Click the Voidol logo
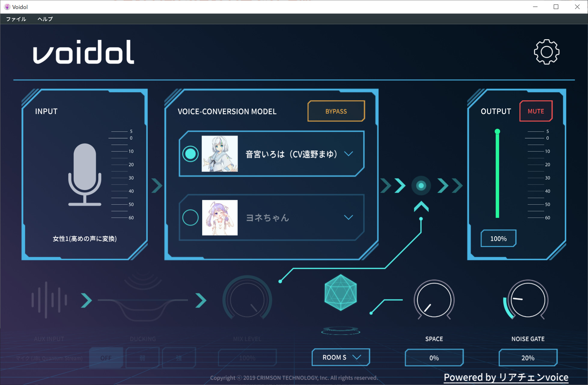 coord(84,52)
